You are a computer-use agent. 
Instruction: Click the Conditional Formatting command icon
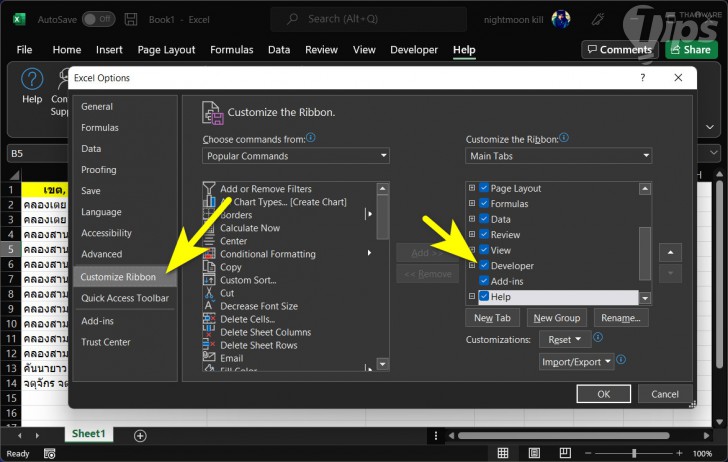209,254
